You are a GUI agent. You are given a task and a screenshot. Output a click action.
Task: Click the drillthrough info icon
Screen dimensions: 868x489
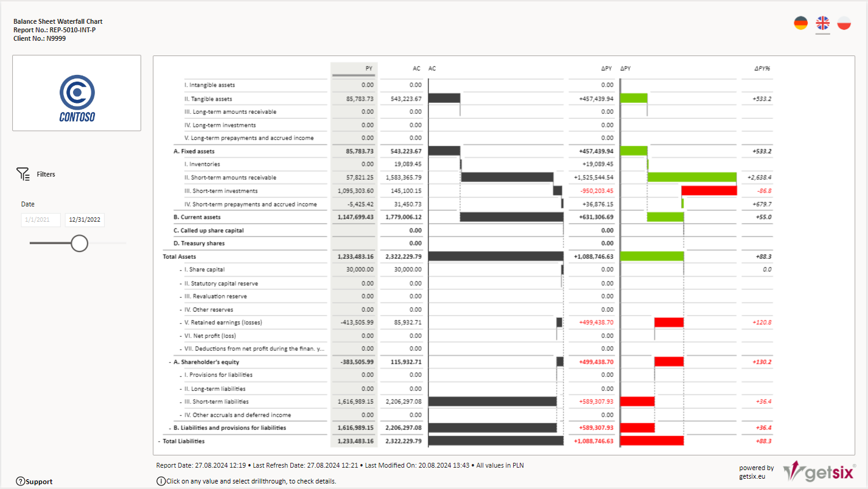pyautogui.click(x=161, y=481)
